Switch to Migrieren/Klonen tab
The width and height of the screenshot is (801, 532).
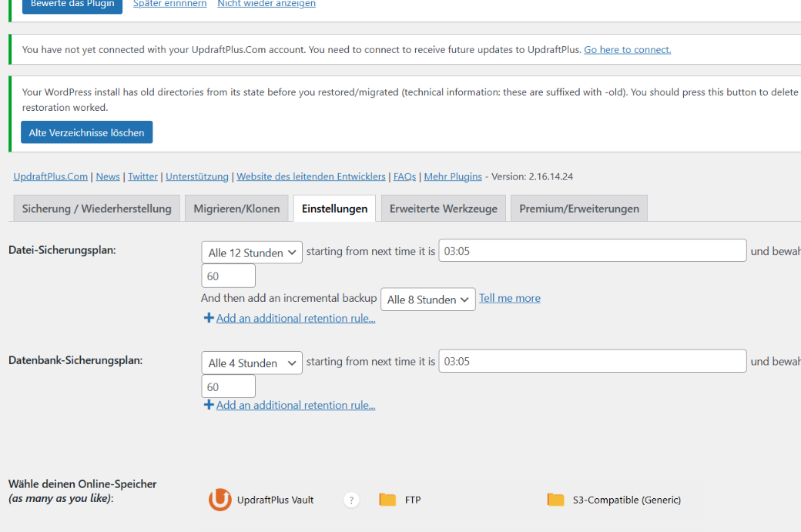(x=236, y=209)
